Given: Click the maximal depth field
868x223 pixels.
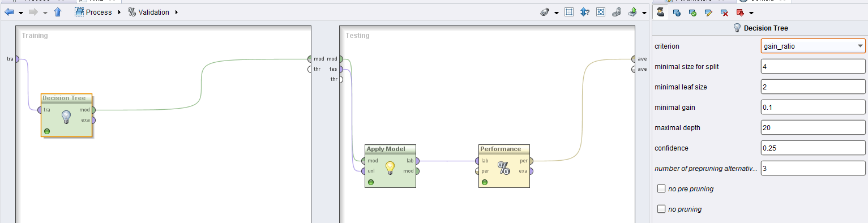Looking at the screenshot, I should 813,127.
